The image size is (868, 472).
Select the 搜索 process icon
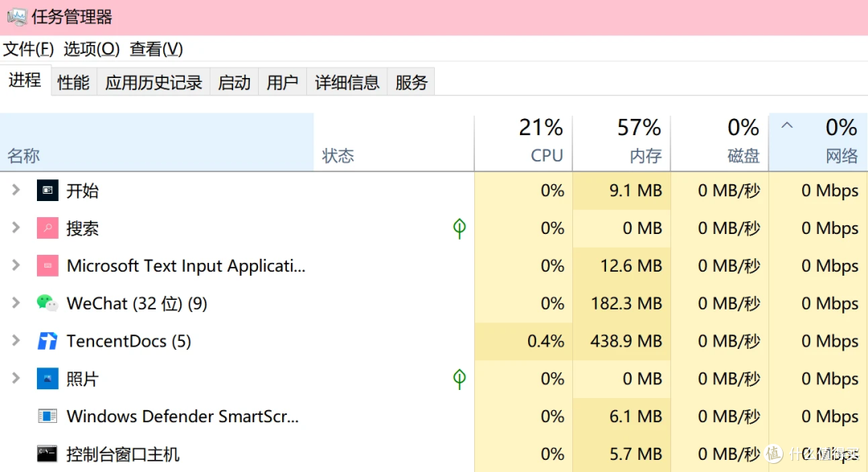click(47, 228)
